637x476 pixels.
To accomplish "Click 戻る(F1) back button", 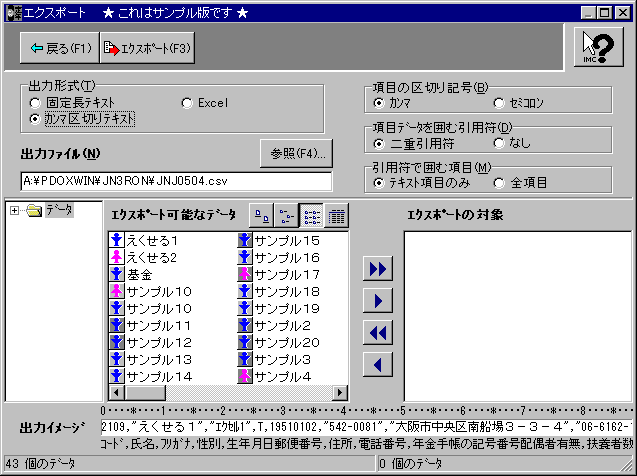I will 60,48.
